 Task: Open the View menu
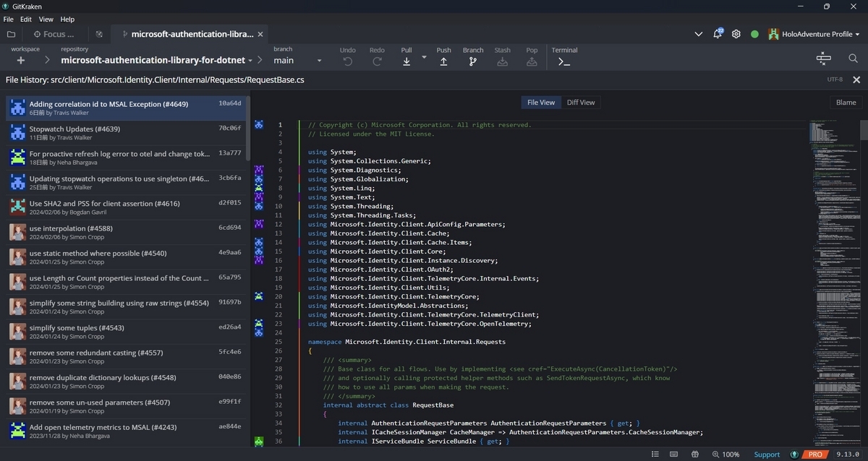(46, 20)
